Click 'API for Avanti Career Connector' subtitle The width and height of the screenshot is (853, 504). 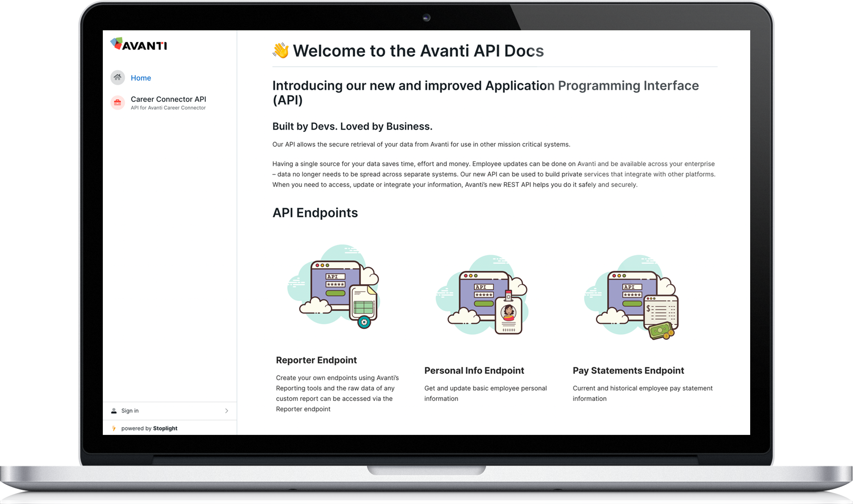(x=168, y=108)
